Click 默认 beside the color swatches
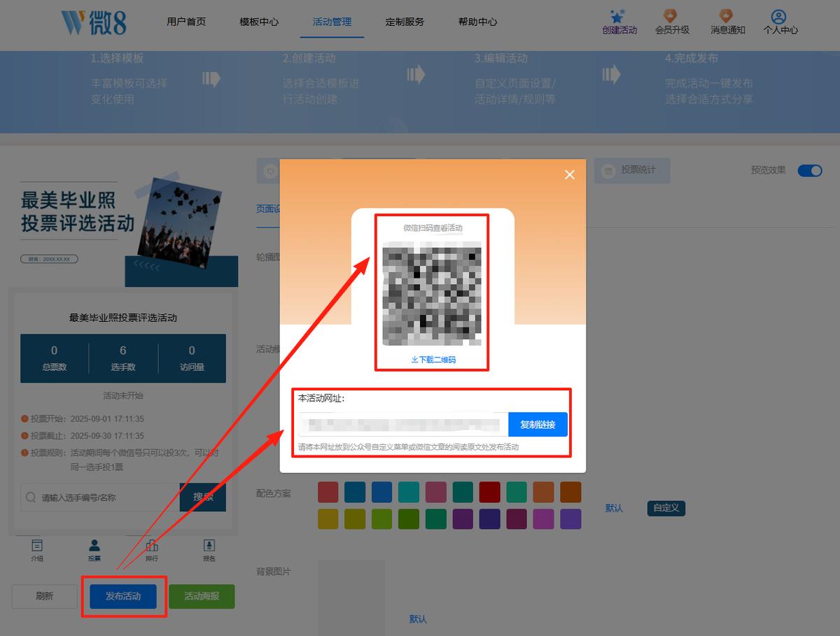840x636 pixels. pos(614,508)
